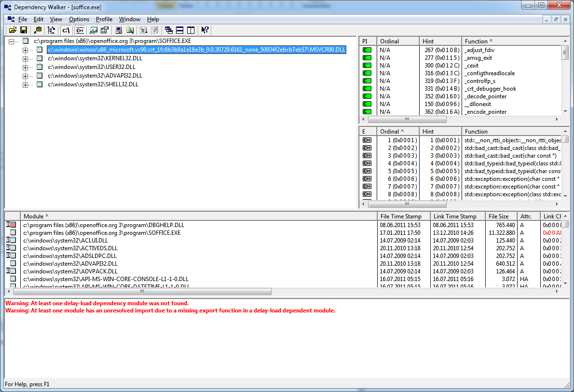Open the Edit menu
The width and height of the screenshot is (574, 392).
39,19
